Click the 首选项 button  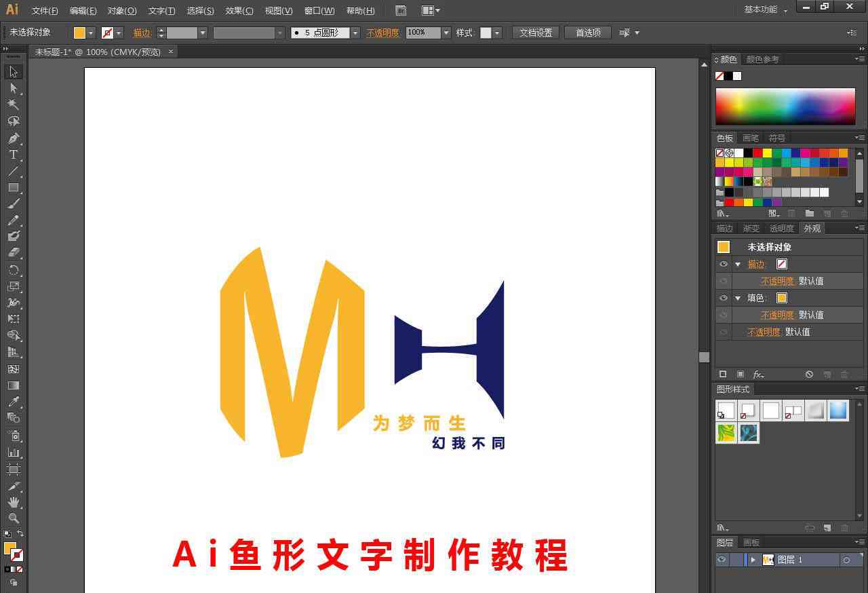pos(588,33)
